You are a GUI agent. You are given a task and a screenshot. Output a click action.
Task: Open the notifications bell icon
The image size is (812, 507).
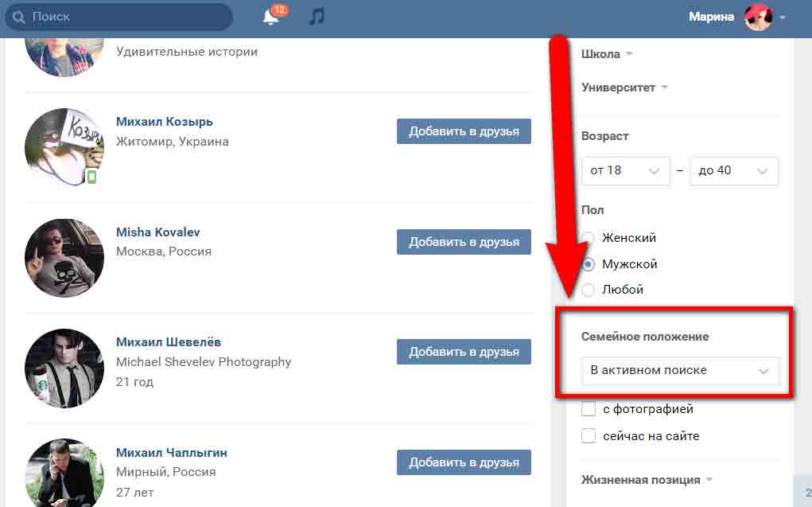(270, 17)
